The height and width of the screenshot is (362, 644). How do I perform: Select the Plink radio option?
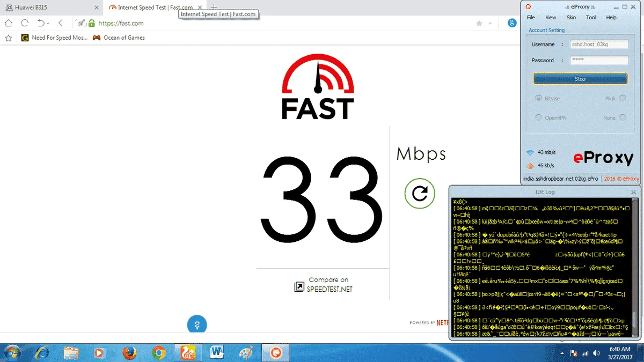pos(623,98)
